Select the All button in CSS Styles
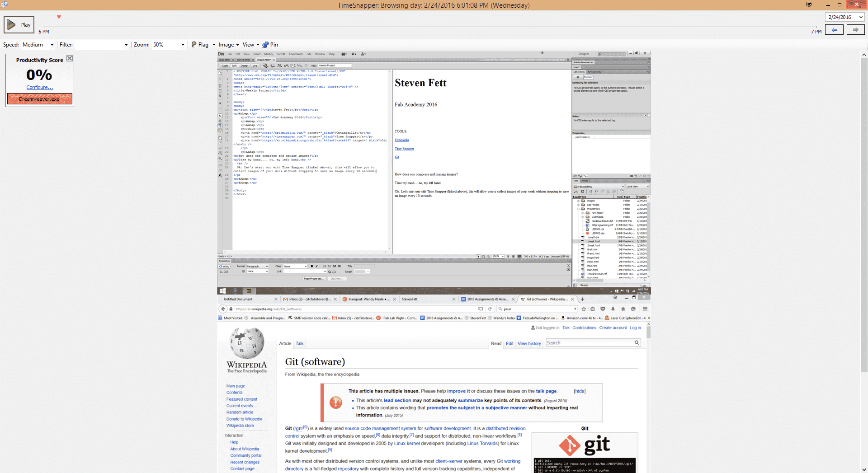868x473 pixels. coord(578,77)
